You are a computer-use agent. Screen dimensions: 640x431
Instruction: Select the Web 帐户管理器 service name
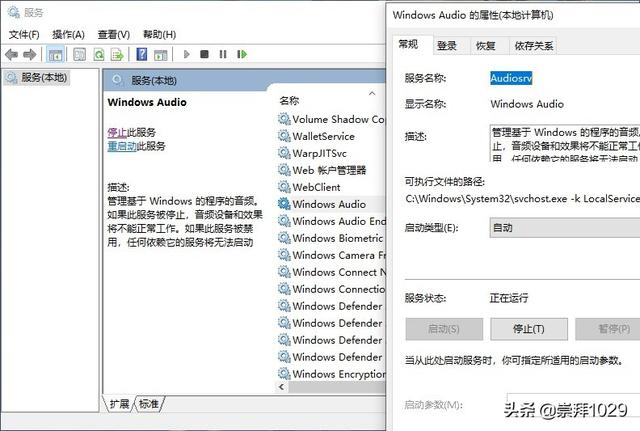click(329, 170)
